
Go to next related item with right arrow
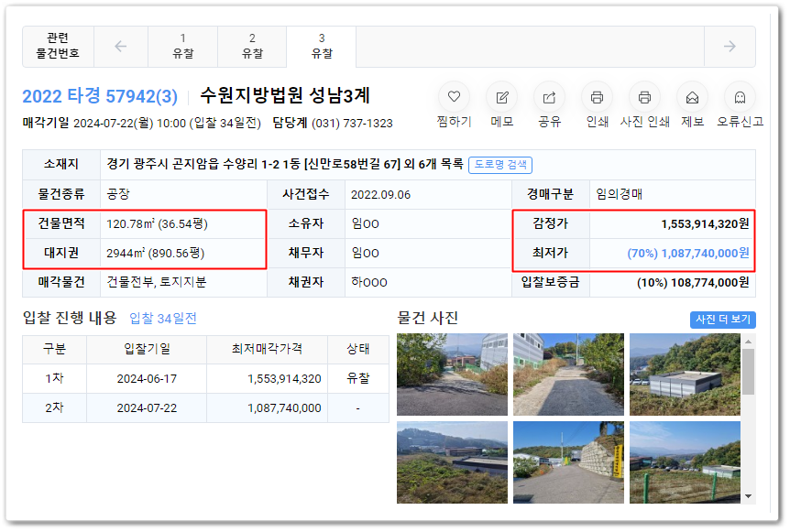point(730,47)
